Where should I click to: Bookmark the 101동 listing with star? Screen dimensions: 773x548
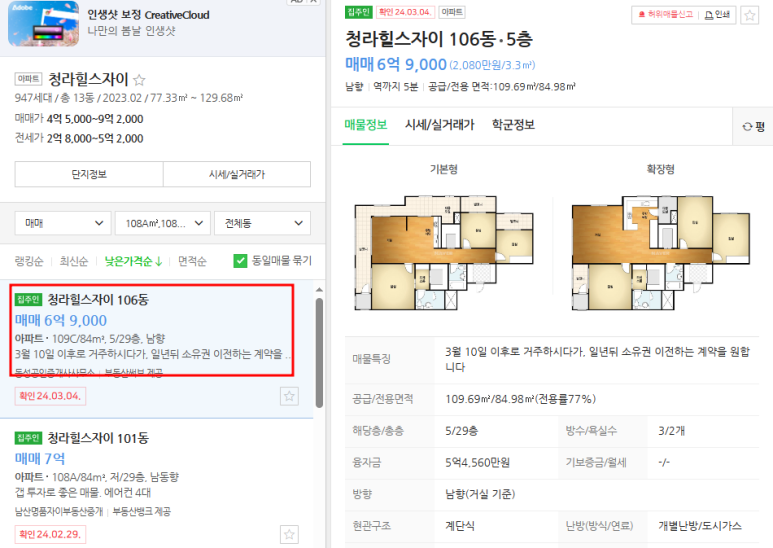tap(289, 534)
